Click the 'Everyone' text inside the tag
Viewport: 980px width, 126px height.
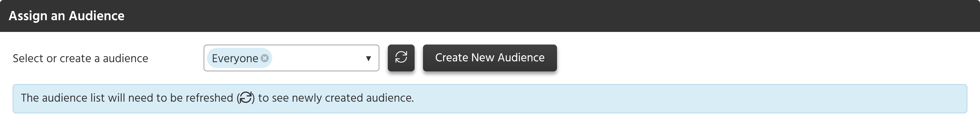pyautogui.click(x=235, y=58)
